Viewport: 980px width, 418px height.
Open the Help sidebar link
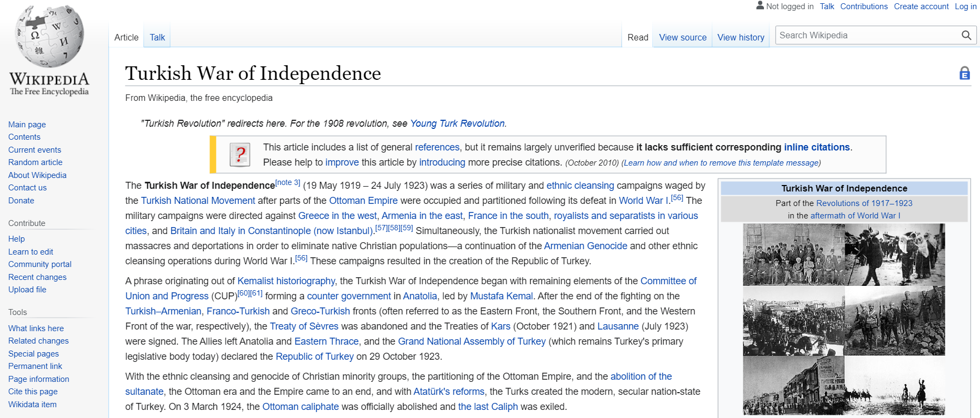coord(16,239)
